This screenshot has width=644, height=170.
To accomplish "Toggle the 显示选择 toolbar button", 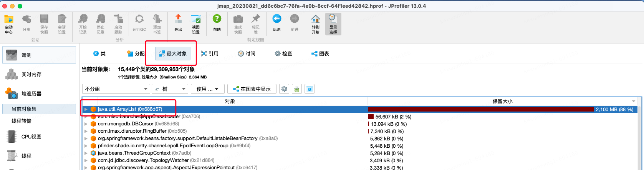I will click(333, 24).
